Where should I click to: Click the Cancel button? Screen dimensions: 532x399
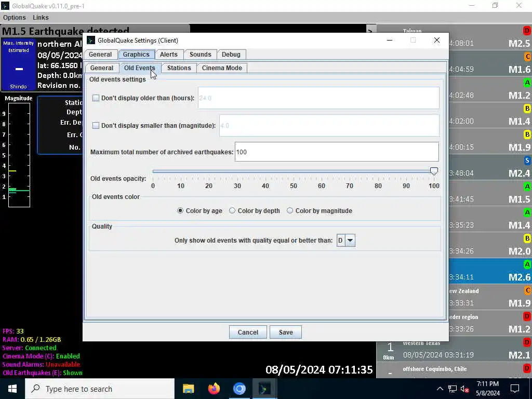point(248,332)
